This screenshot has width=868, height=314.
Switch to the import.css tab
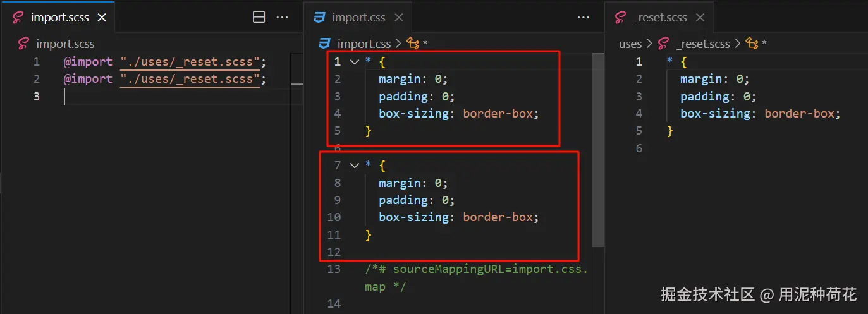click(x=358, y=18)
